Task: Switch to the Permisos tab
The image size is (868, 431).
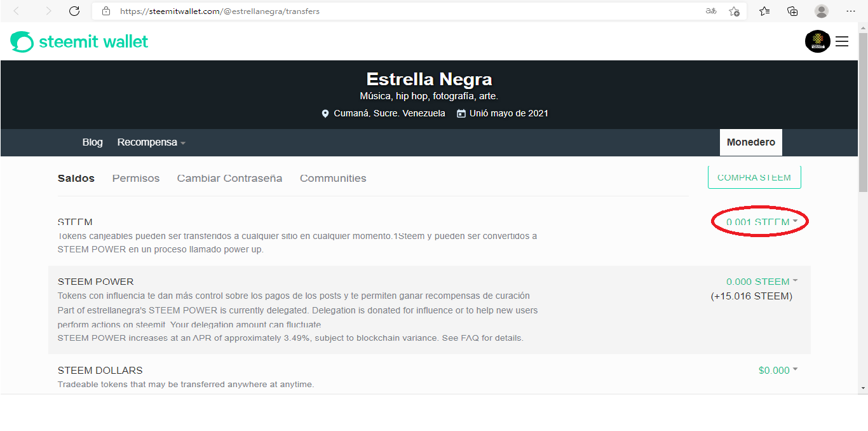Action: (x=136, y=179)
